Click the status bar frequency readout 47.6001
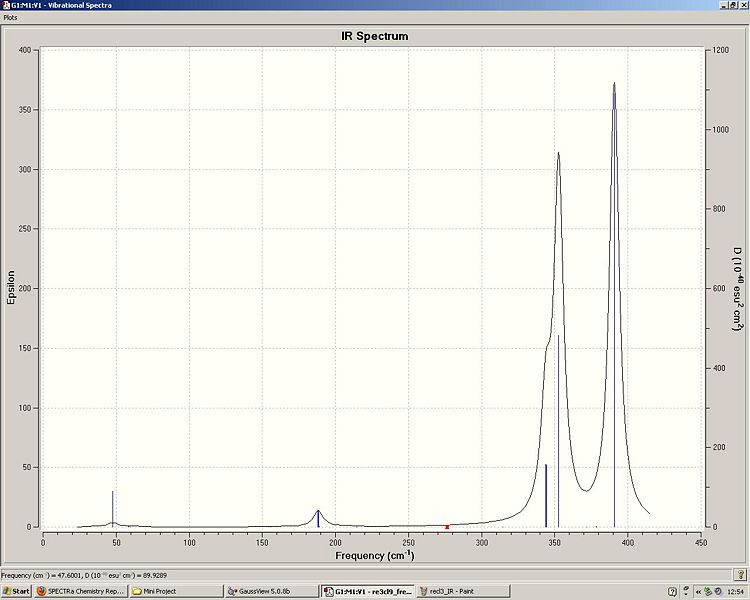The image size is (750, 600). tap(84, 575)
